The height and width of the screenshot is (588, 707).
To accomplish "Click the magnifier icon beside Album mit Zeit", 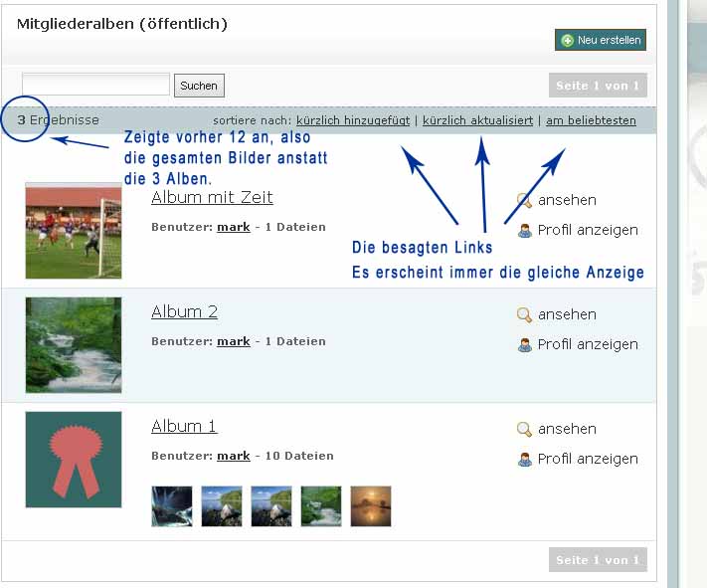I will click(524, 201).
